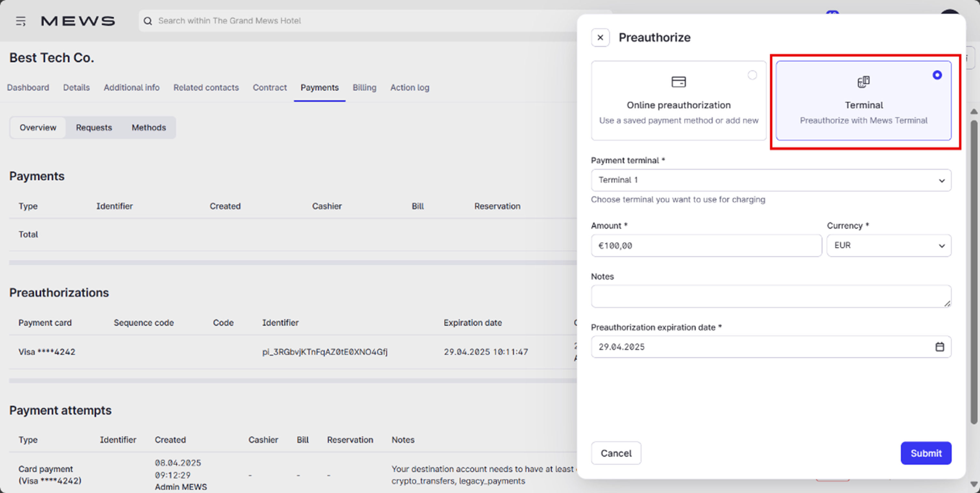Open the hamburger navigation menu
The height and width of the screenshot is (493, 980).
pos(21,21)
